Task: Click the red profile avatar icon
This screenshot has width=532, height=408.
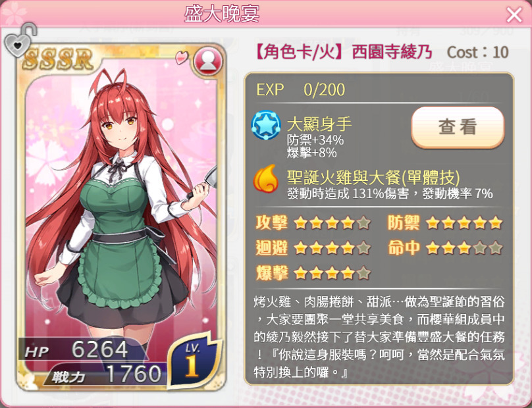Action: 208,62
